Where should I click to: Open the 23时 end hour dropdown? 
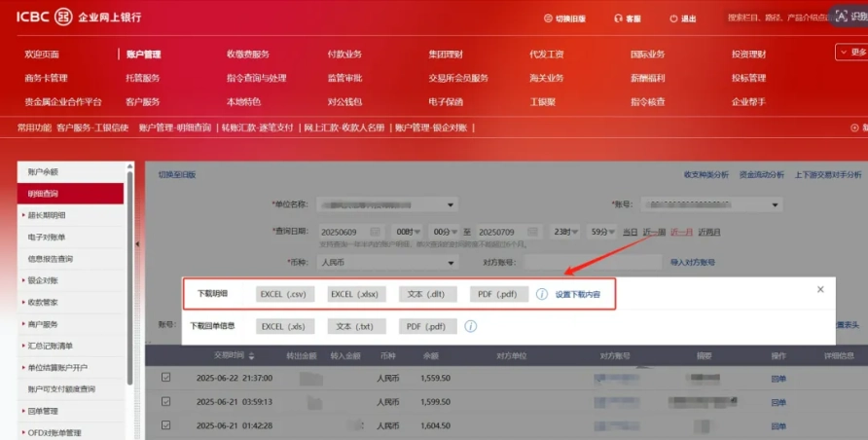(x=565, y=232)
